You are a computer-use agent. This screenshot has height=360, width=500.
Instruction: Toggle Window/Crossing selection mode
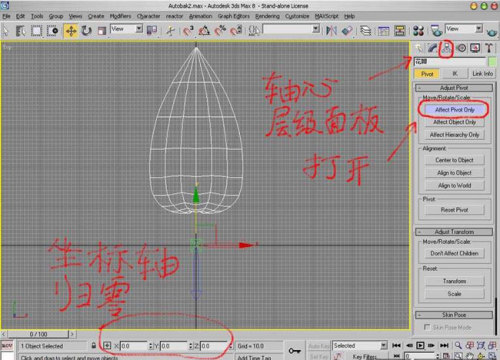tap(53, 31)
